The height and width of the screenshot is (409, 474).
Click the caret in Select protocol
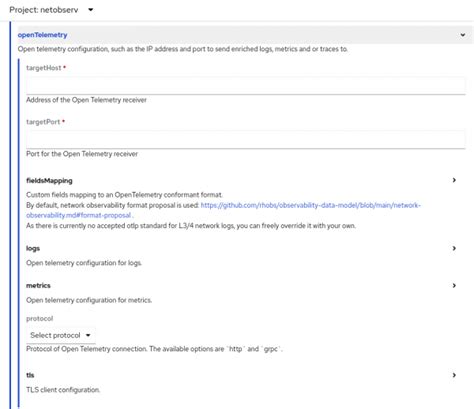pyautogui.click(x=88, y=335)
